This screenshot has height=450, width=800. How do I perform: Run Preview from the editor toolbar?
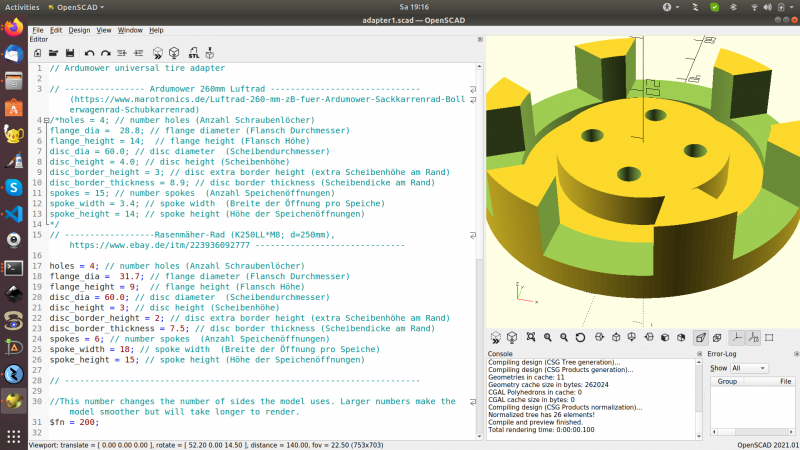(158, 53)
